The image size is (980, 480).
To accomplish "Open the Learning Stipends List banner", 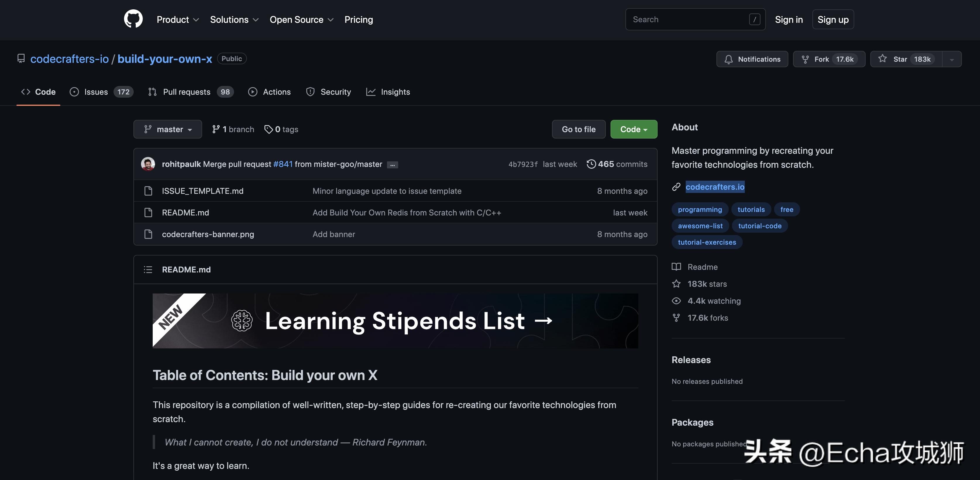I will point(395,320).
